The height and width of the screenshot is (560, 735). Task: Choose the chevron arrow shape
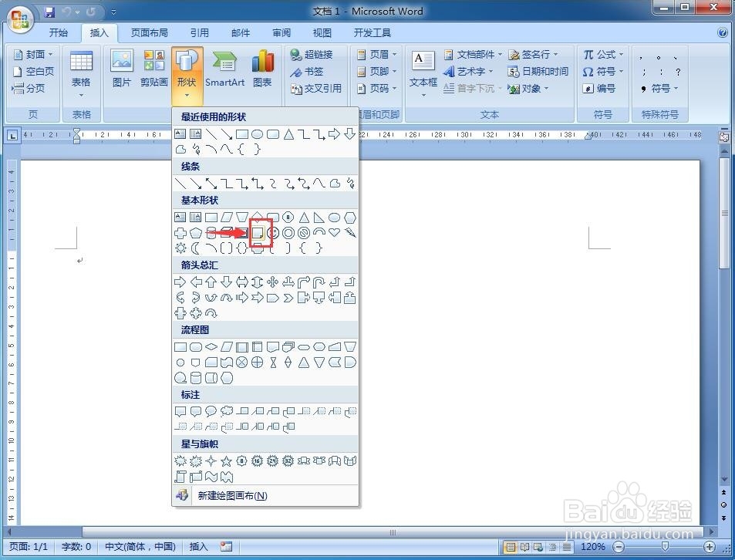pyautogui.click(x=288, y=298)
